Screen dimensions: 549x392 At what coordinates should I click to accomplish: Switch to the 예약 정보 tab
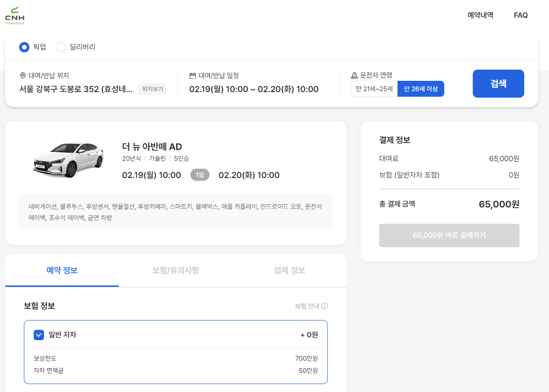[x=62, y=271]
